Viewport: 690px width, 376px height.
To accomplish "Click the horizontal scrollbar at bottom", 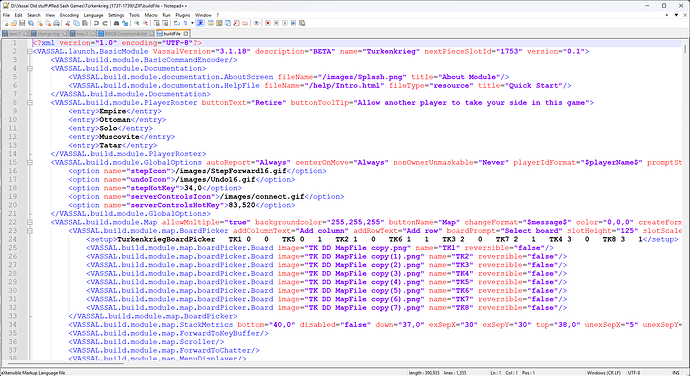I will (x=343, y=365).
